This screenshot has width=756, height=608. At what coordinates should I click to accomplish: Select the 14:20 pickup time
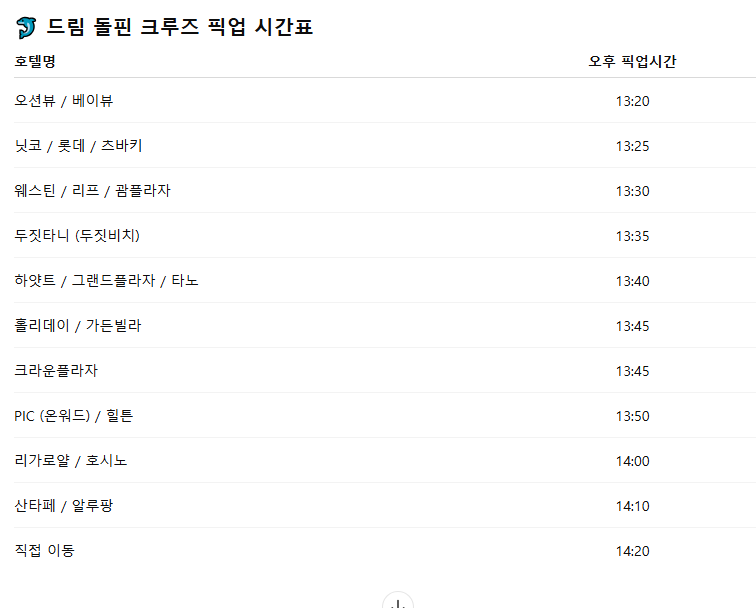tap(632, 551)
